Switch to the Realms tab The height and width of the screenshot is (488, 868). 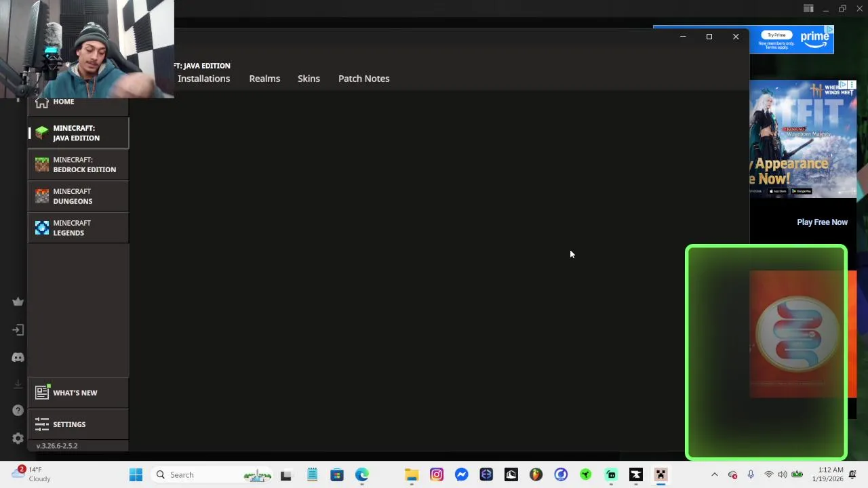pyautogui.click(x=264, y=79)
